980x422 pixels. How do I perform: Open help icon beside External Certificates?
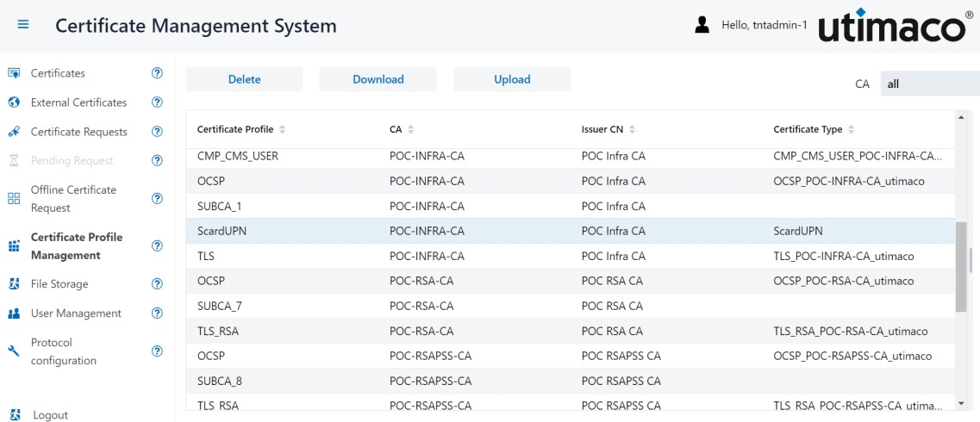point(158,102)
